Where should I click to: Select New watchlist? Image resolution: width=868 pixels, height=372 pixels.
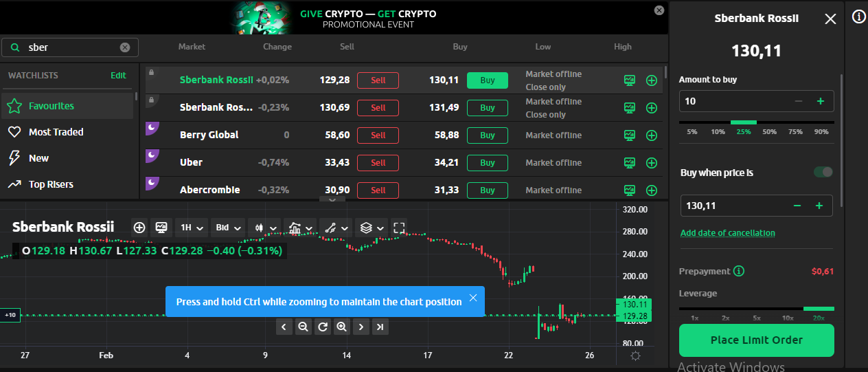[67, 158]
